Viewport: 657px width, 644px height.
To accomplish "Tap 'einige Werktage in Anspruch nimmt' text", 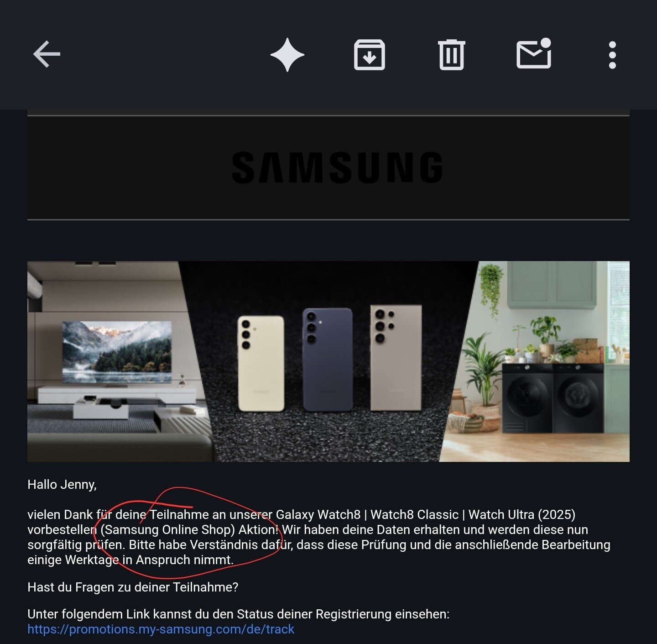I will coord(130,560).
